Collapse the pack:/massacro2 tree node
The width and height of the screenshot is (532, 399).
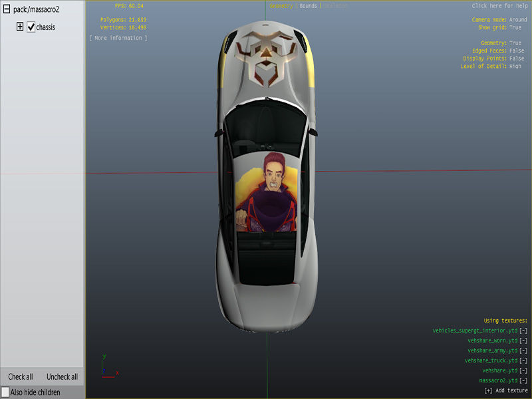[7, 9]
